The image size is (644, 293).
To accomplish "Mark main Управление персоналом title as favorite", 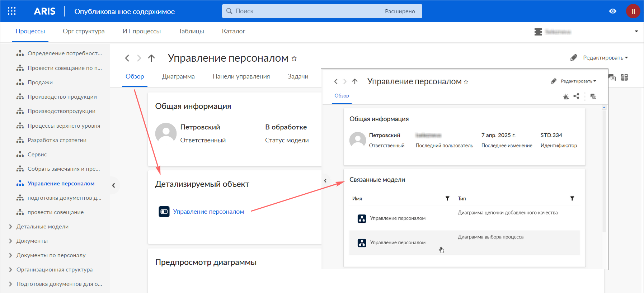I will click(294, 58).
